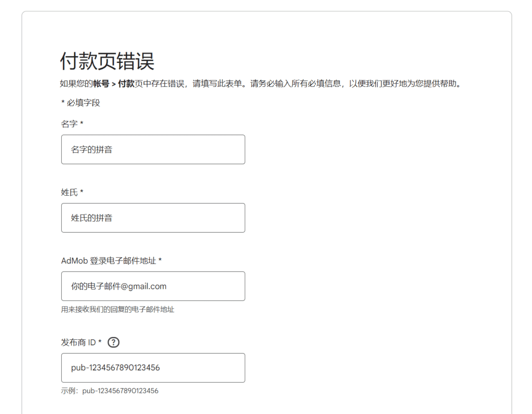Image resolution: width=532 pixels, height=414 pixels.
Task: Click into the 姓氏 text box
Action: click(153, 218)
